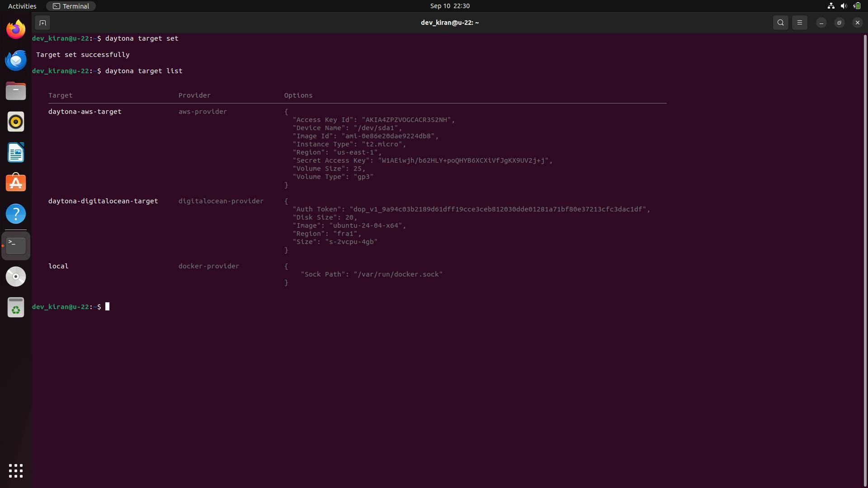868x488 pixels.
Task: Open a new terminal tab
Action: coord(42,23)
